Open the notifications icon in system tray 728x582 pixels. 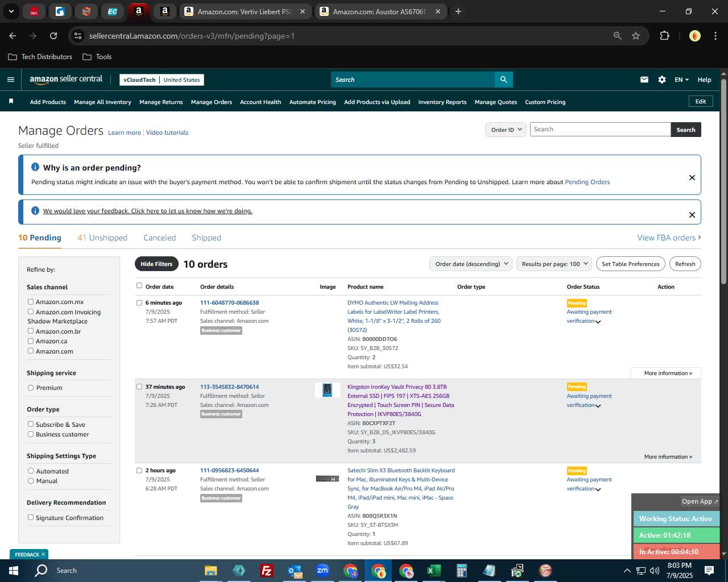709,571
